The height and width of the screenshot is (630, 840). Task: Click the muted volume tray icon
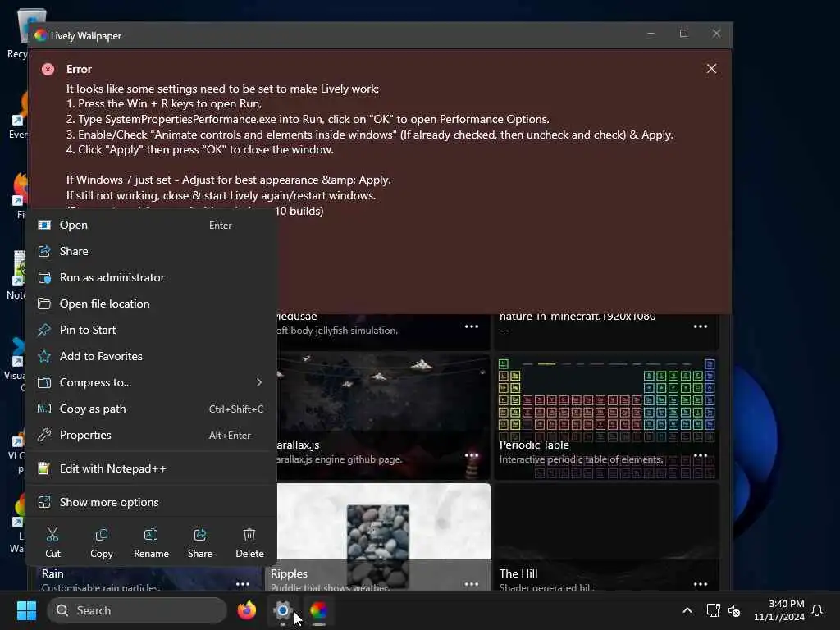pos(734,610)
